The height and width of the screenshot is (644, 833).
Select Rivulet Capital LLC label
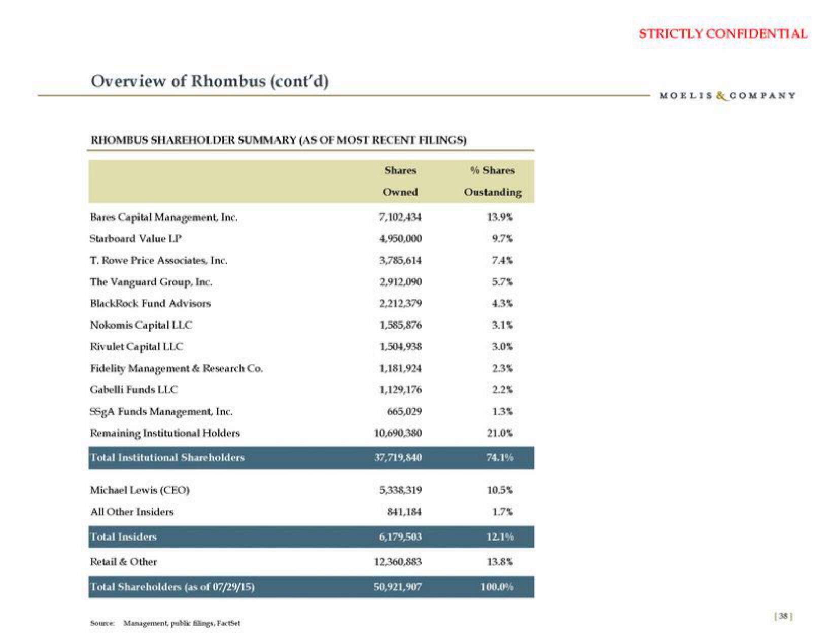136,347
